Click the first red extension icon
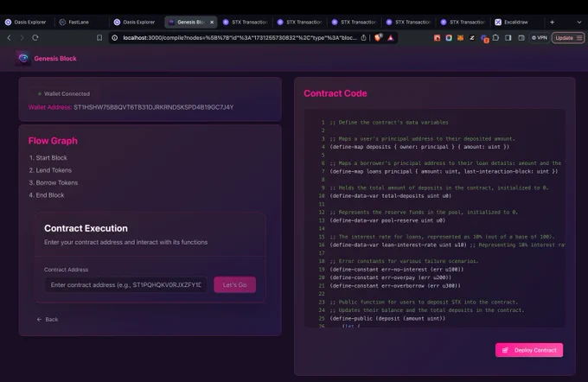The image size is (588, 382). (437, 37)
